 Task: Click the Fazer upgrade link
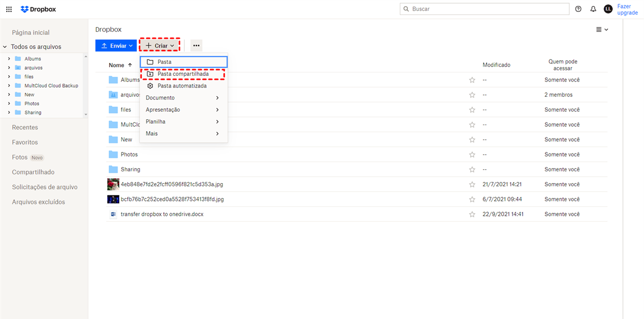click(627, 9)
